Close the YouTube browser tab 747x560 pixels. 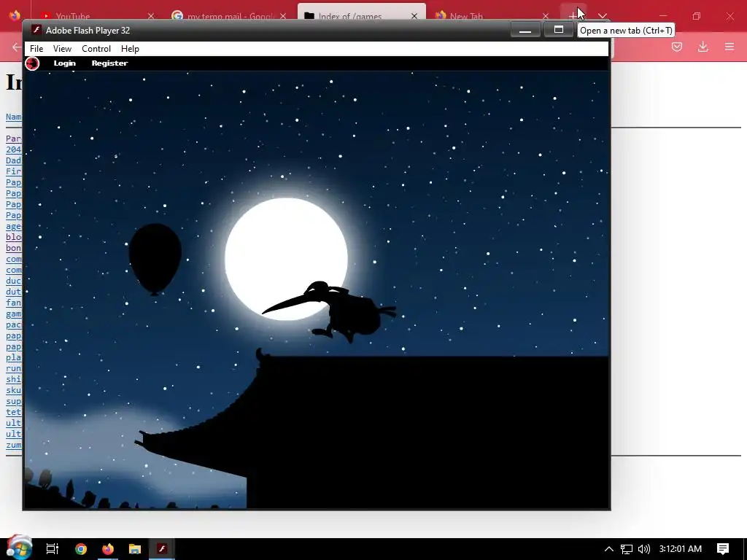click(151, 16)
